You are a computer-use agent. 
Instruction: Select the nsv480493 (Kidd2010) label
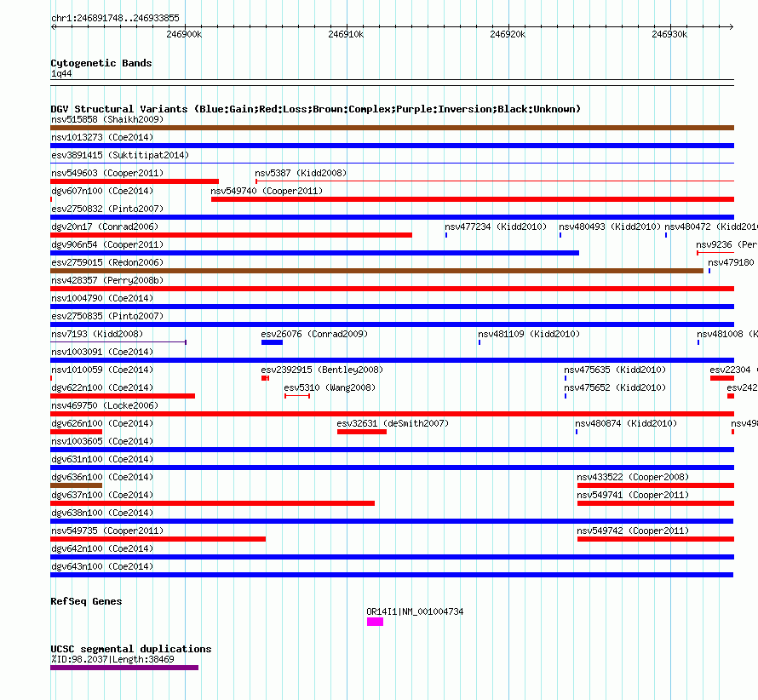tap(610, 227)
